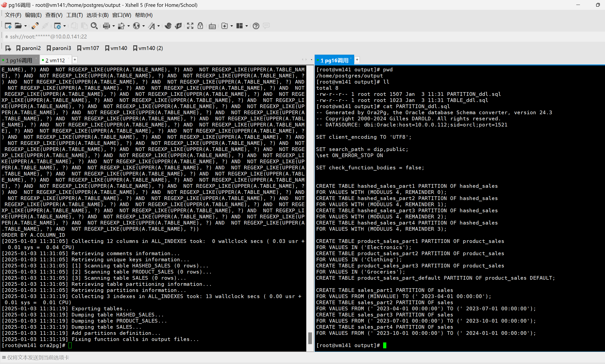Click the New Session icon
This screenshot has width=605, height=364.
click(8, 26)
